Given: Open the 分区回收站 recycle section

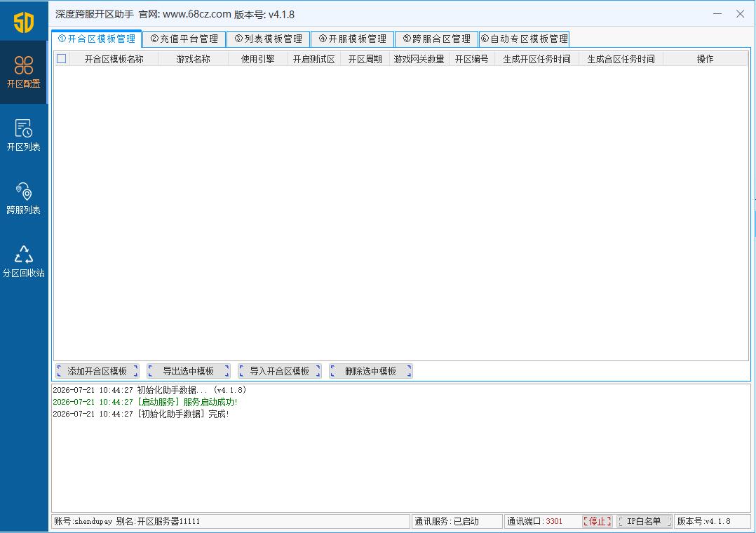Looking at the screenshot, I should (24, 262).
